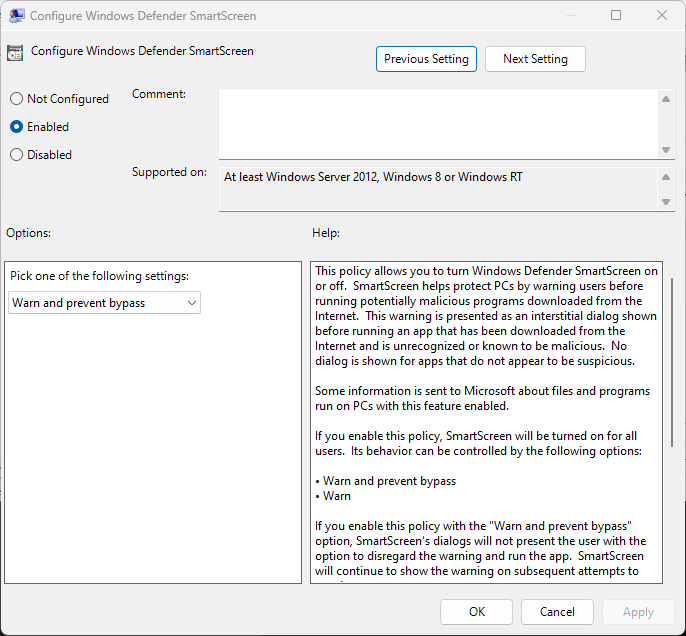This screenshot has width=686, height=636.
Task: Click Supported on box scroll down arrow
Action: 666,202
